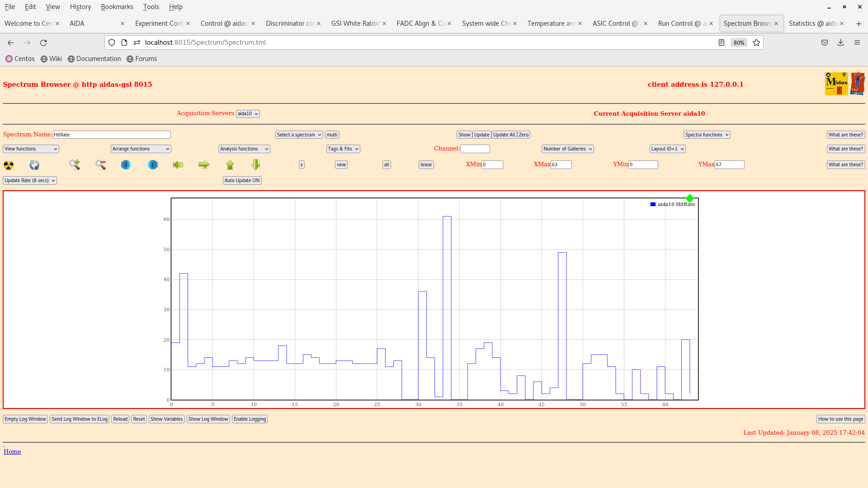Screen dimensions: 868x488
Task: Click the green left arrow icon
Action: (x=178, y=165)
